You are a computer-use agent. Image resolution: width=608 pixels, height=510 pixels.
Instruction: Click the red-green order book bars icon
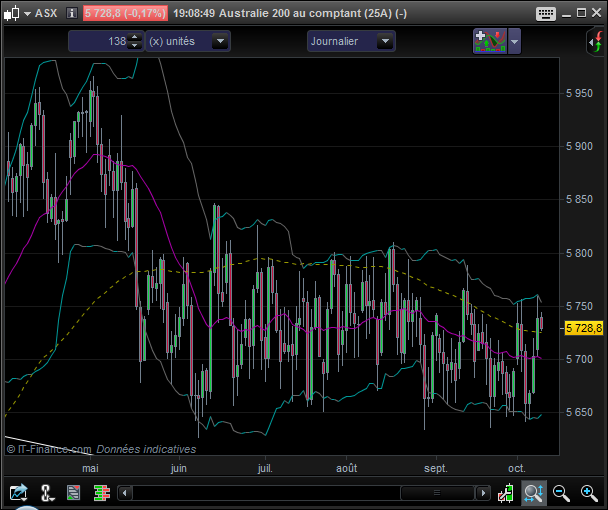[x=101, y=492]
